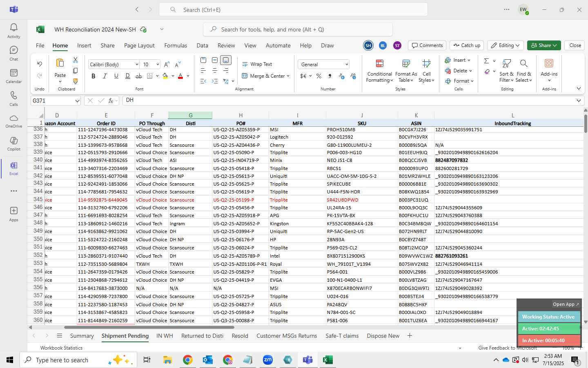
Task: Open Copilot in Teams sidebar
Action: click(13, 144)
